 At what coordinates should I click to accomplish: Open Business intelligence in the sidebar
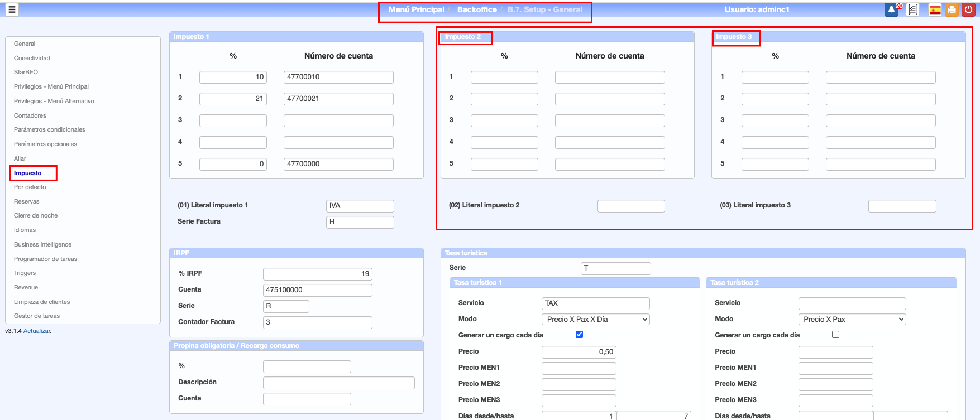[x=42, y=244]
